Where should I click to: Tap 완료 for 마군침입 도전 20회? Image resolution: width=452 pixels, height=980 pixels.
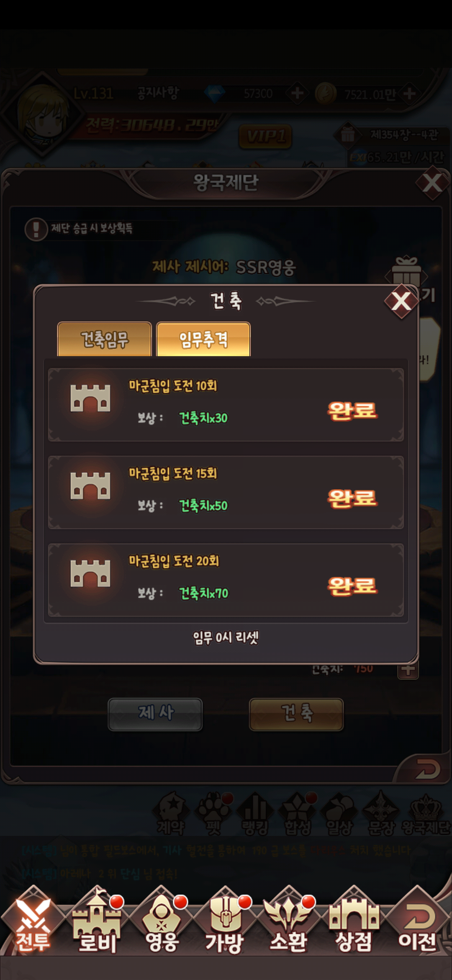click(x=352, y=586)
